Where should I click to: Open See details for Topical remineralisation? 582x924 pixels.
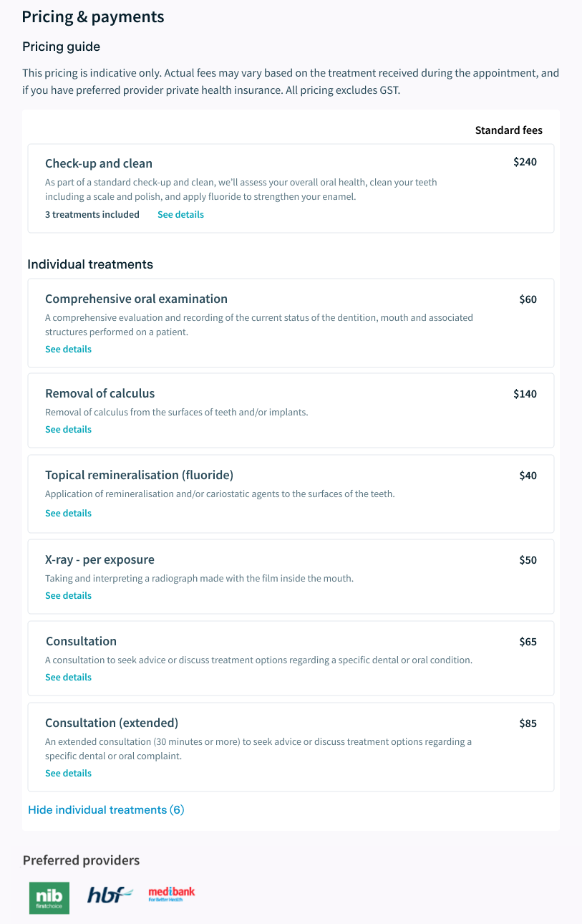coord(68,514)
